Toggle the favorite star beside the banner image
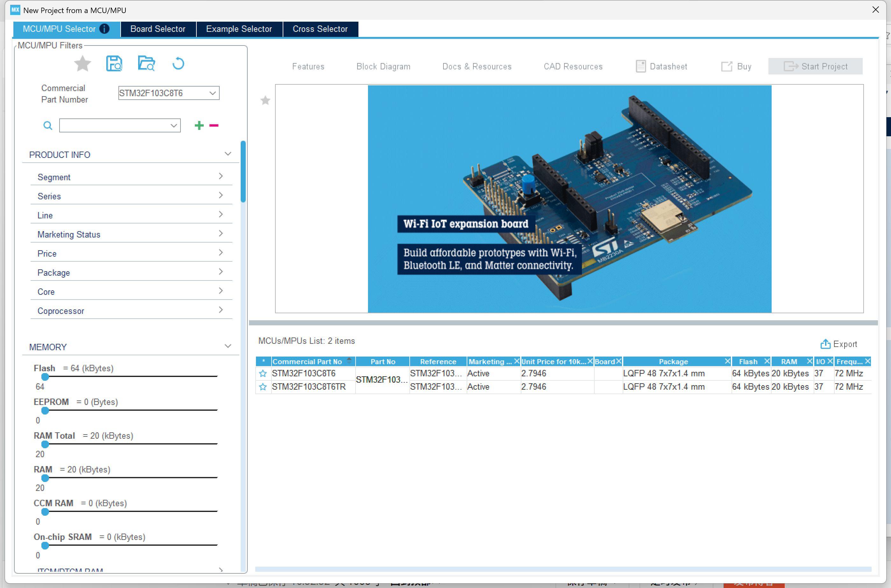Screen dimensions: 891x588 265,101
